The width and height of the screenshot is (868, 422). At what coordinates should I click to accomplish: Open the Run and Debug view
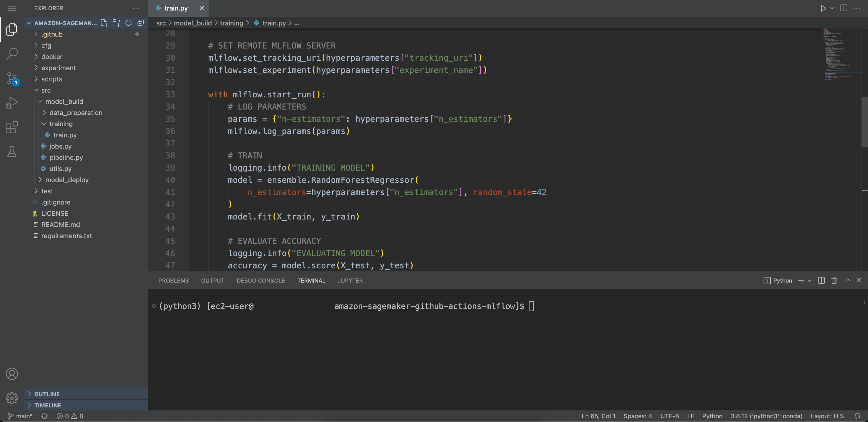pos(12,103)
